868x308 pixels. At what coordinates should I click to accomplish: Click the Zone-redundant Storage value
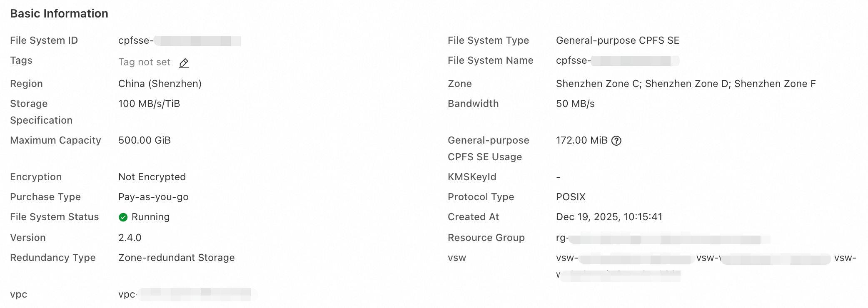(176, 258)
